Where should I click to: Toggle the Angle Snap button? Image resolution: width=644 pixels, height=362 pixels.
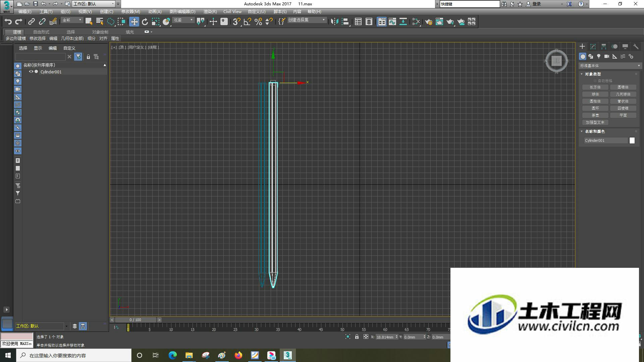(x=248, y=22)
